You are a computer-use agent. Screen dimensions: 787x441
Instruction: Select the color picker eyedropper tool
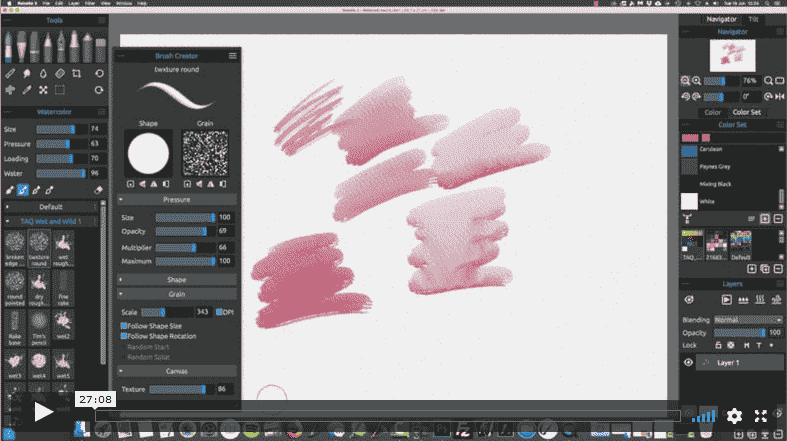point(27,90)
